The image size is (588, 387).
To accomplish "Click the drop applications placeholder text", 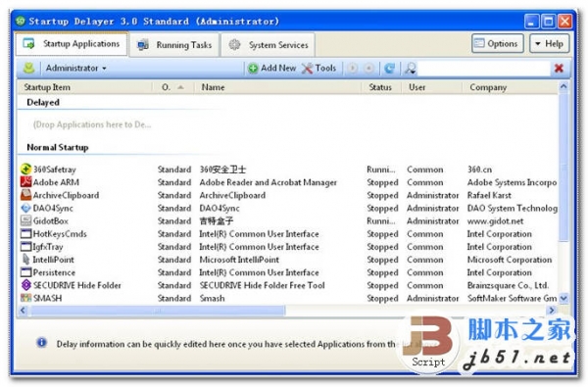I will pyautogui.click(x=92, y=124).
